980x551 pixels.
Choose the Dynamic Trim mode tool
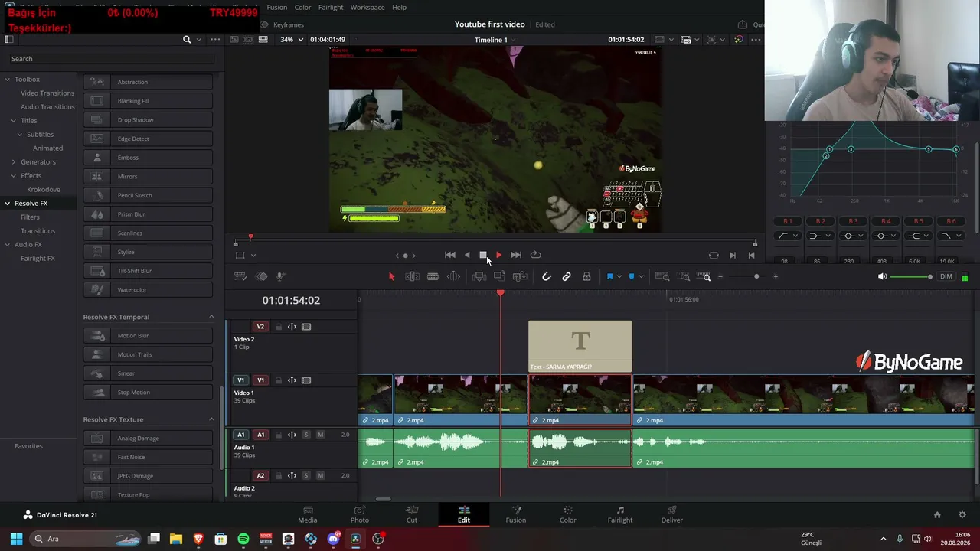point(453,276)
